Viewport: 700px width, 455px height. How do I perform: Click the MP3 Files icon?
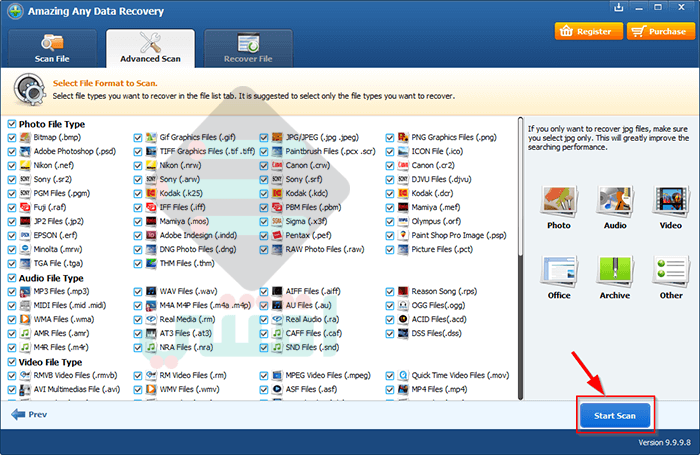pos(25,292)
